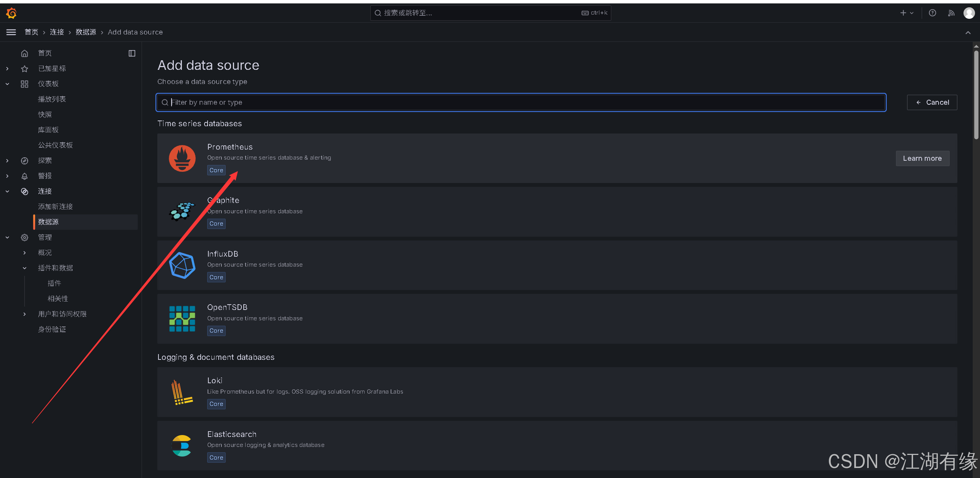Viewport: 980px width, 478px height.
Task: Click the top search or jump-to box
Action: 490,13
